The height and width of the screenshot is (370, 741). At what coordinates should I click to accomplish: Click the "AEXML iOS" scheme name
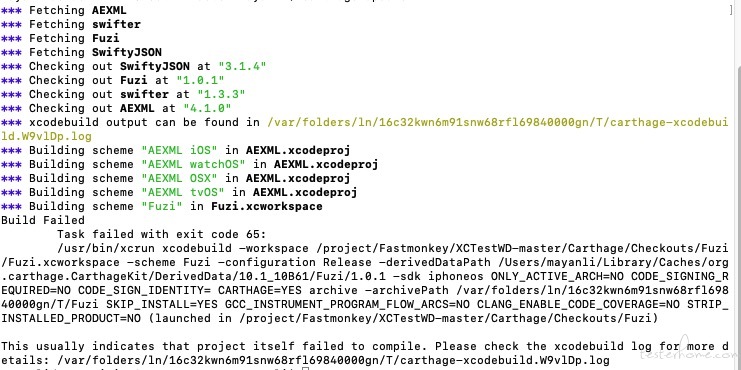(x=179, y=150)
